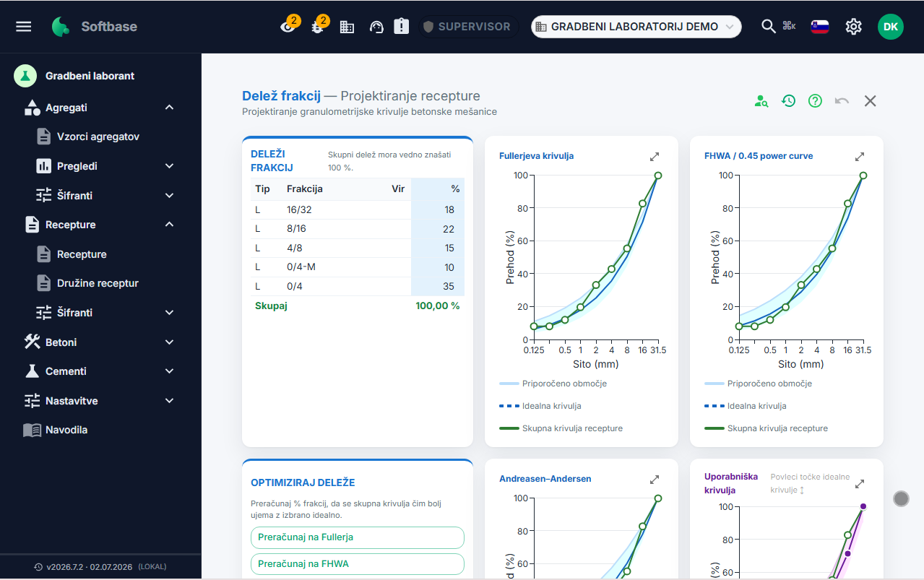This screenshot has width=924, height=580.
Task: Edit the percent value for fraction 16/32
Action: [x=438, y=209]
